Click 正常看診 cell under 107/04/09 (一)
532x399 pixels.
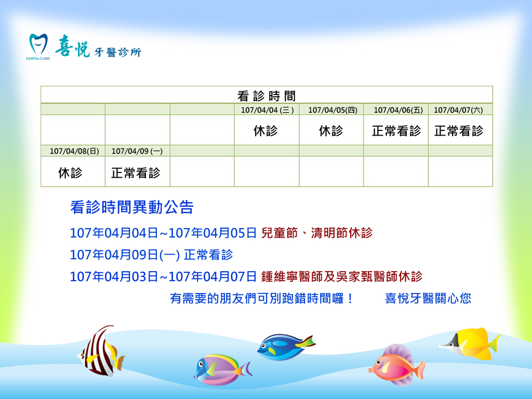[136, 172]
